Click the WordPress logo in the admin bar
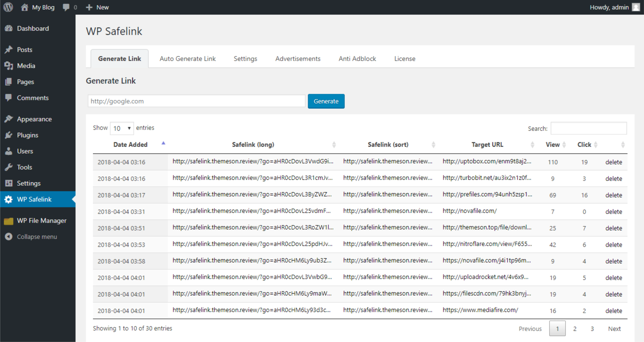The image size is (644, 342). [x=8, y=7]
